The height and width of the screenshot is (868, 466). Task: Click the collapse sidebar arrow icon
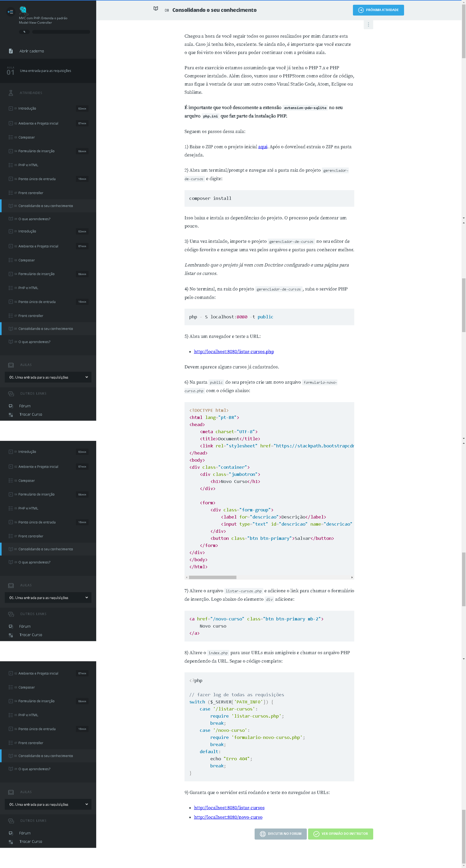click(11, 12)
